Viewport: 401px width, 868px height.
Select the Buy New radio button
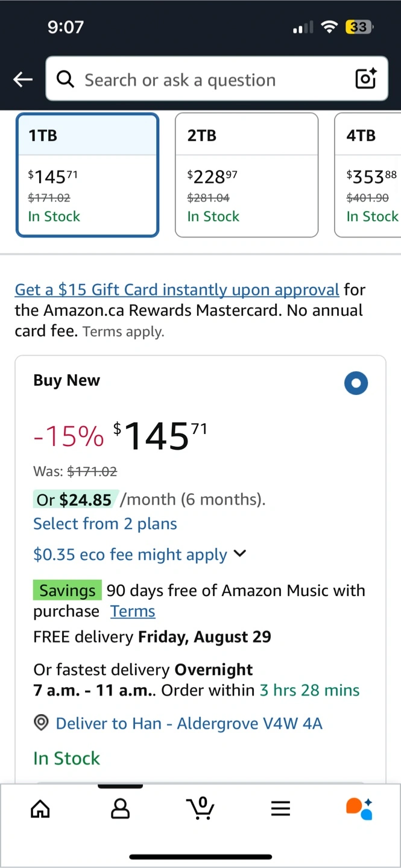point(356,383)
